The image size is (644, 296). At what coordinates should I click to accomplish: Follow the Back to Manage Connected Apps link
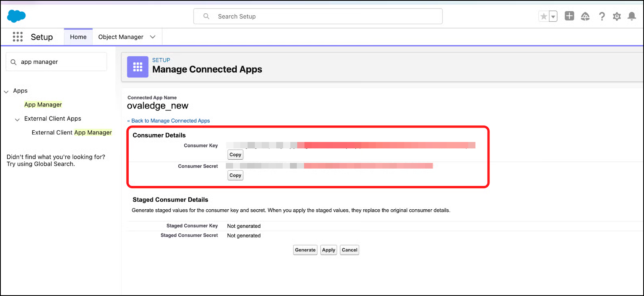point(170,121)
